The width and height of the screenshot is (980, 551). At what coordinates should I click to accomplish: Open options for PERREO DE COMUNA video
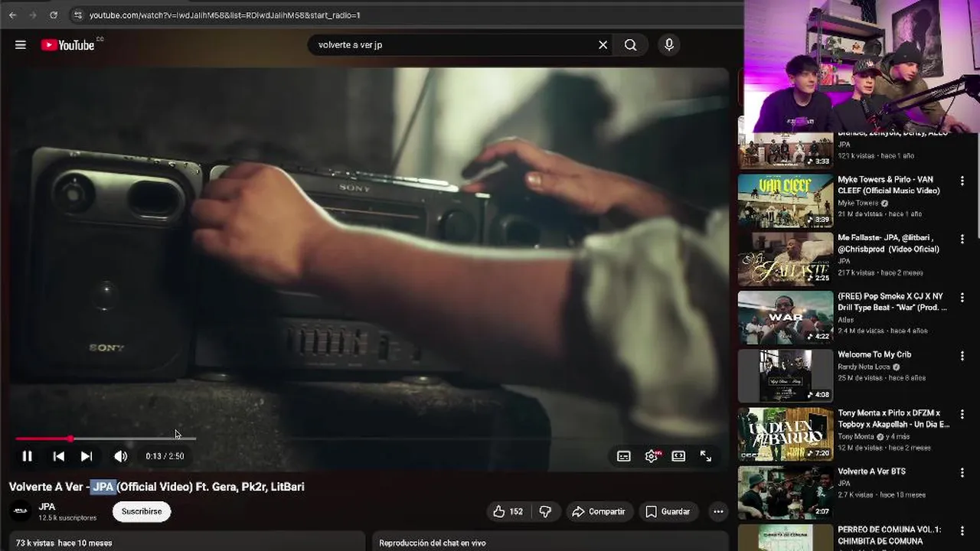pyautogui.click(x=962, y=531)
